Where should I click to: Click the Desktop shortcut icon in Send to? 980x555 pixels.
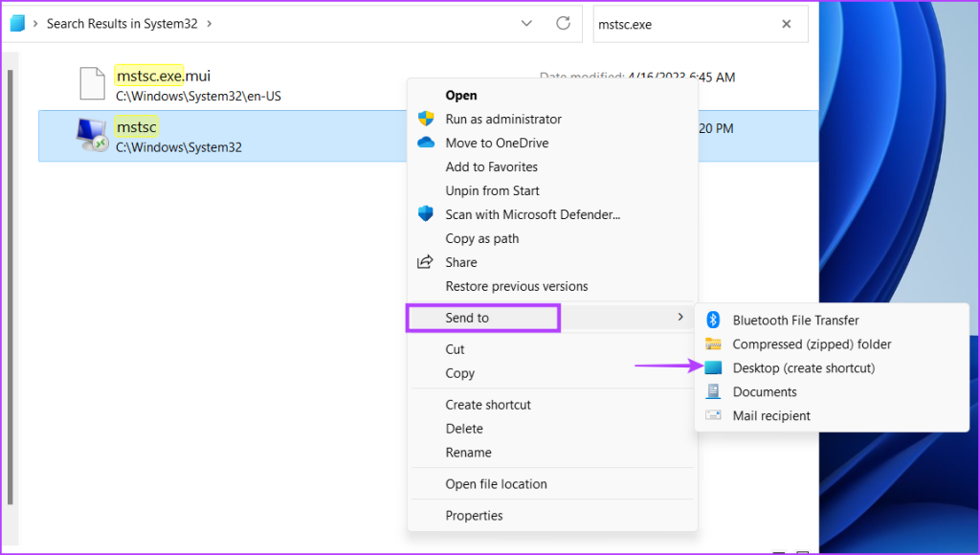[x=713, y=367]
